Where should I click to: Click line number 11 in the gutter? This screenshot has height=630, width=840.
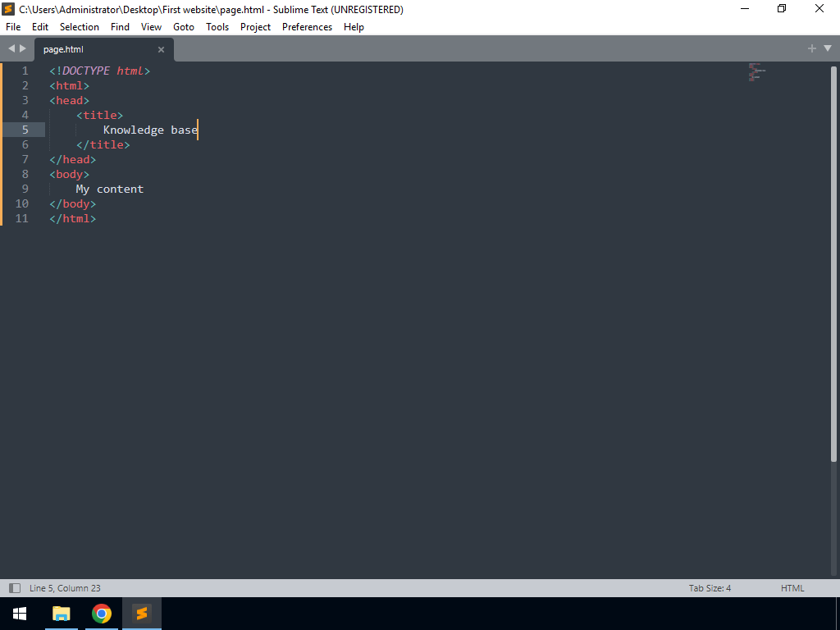click(22, 218)
